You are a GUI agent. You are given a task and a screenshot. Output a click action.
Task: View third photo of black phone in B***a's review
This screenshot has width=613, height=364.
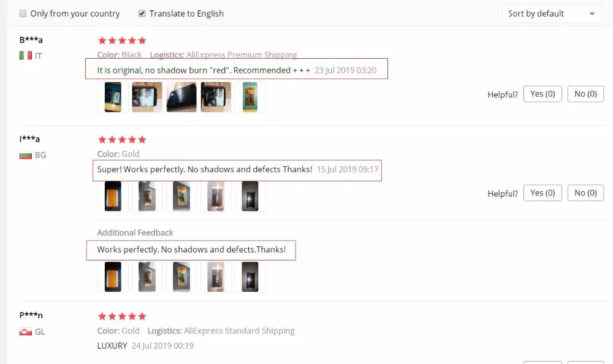181,97
